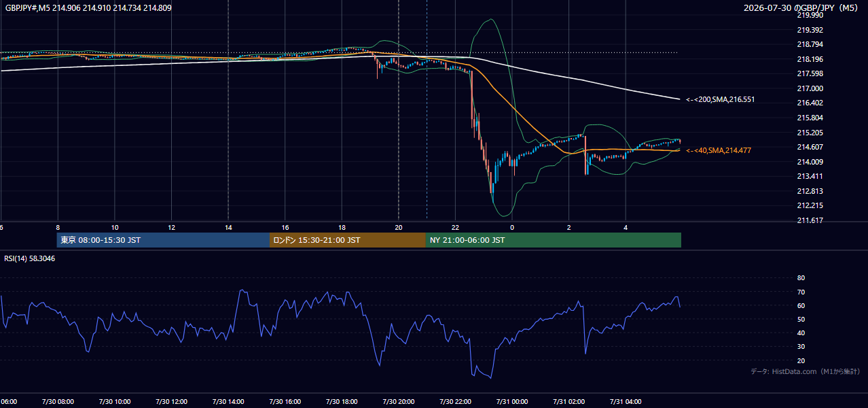868x408 pixels.
Task: Click hour label 22 above the session bars
Action: (x=456, y=228)
